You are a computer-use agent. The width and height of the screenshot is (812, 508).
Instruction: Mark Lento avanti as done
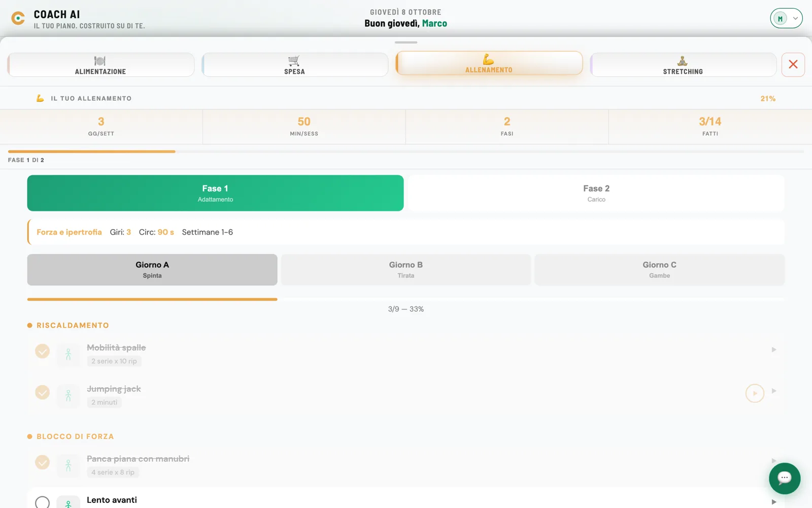(x=43, y=503)
